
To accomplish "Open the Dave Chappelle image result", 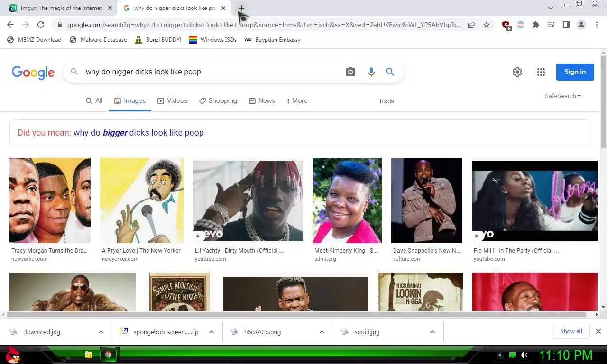I will 427,200.
